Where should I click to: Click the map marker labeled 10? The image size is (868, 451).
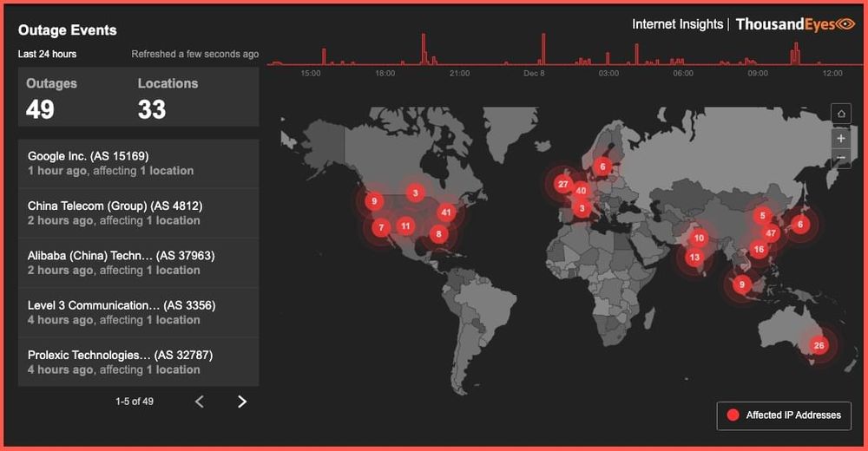(699, 238)
